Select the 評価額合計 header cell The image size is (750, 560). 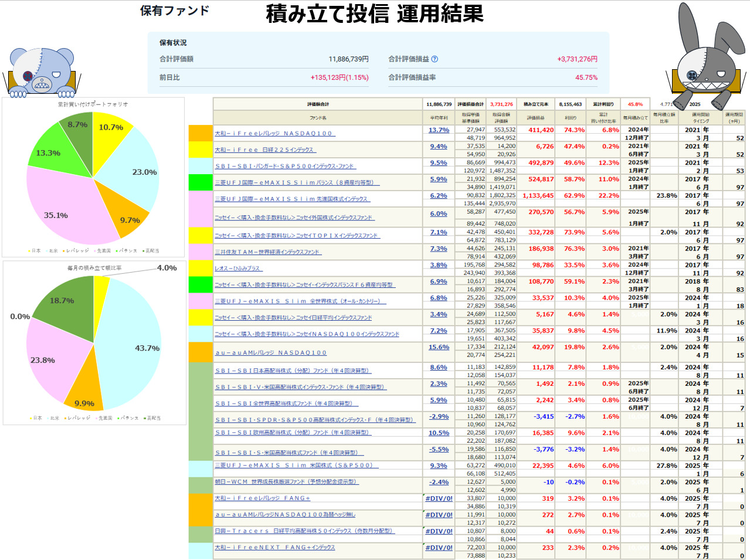(x=318, y=104)
